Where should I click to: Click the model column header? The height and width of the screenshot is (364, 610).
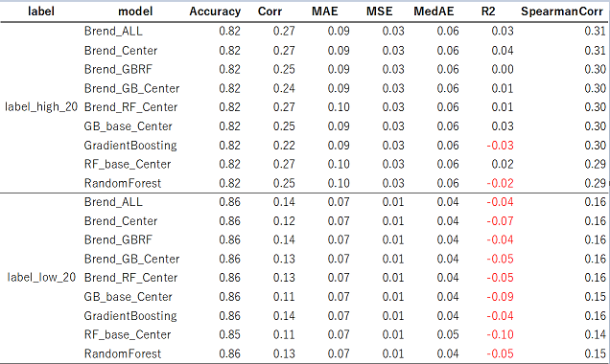coord(135,11)
